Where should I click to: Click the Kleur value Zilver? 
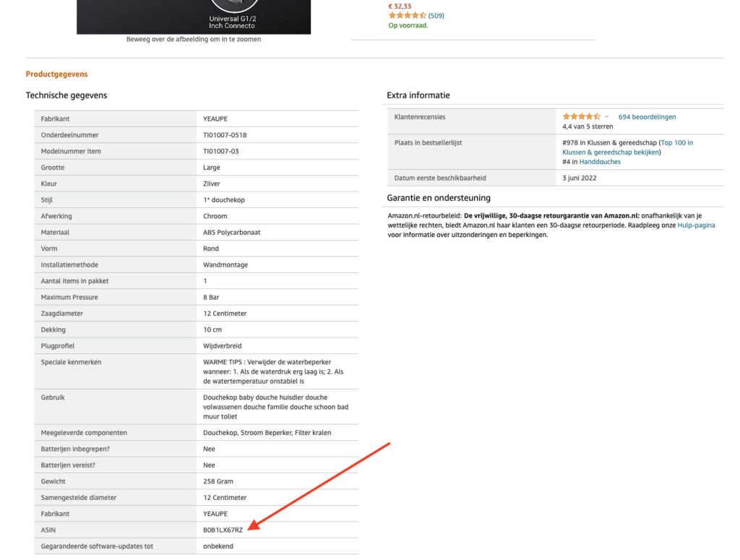tap(212, 184)
